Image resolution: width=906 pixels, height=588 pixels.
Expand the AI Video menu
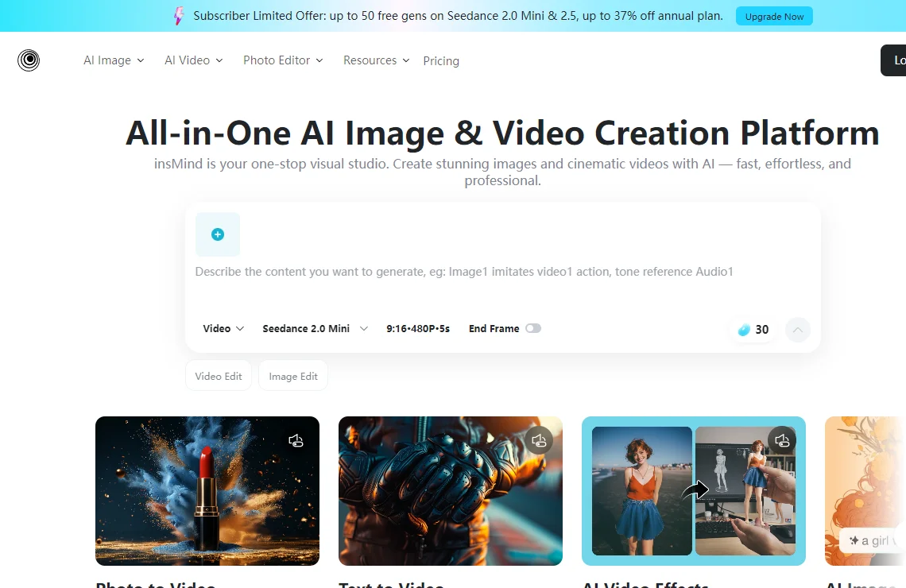(194, 60)
